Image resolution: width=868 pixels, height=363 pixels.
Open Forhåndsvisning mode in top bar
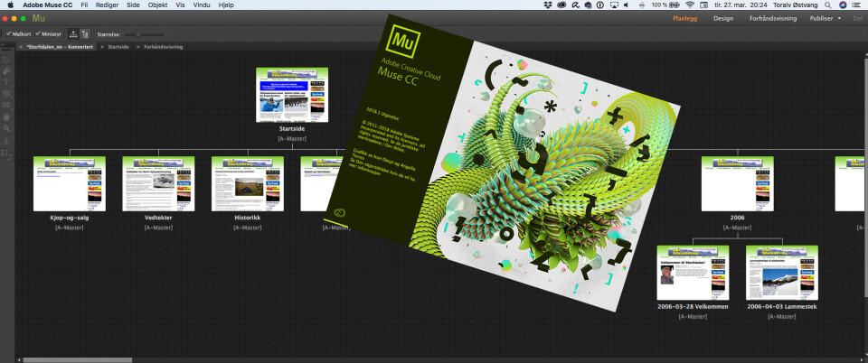pyautogui.click(x=773, y=18)
